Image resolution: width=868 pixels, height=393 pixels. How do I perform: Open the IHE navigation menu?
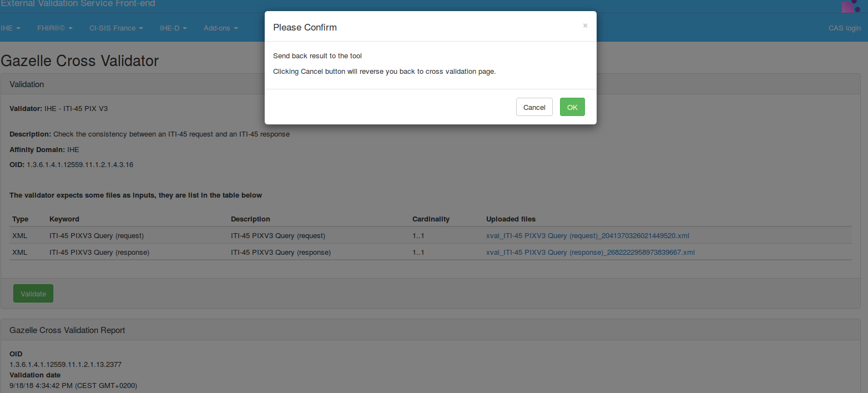point(10,28)
